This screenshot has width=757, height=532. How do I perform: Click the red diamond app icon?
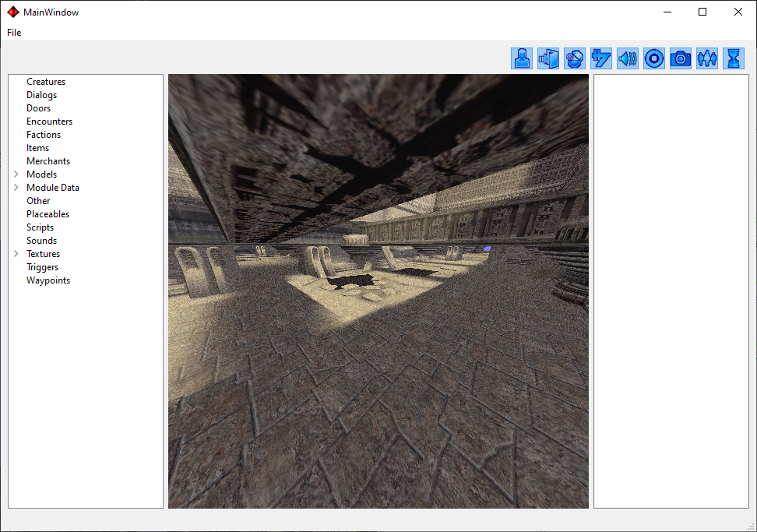pyautogui.click(x=13, y=12)
